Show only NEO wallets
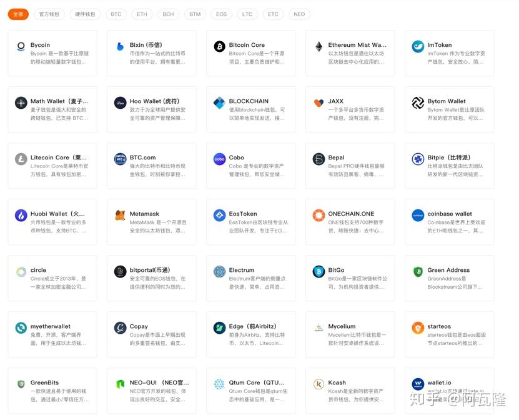519x420 pixels. coord(299,14)
